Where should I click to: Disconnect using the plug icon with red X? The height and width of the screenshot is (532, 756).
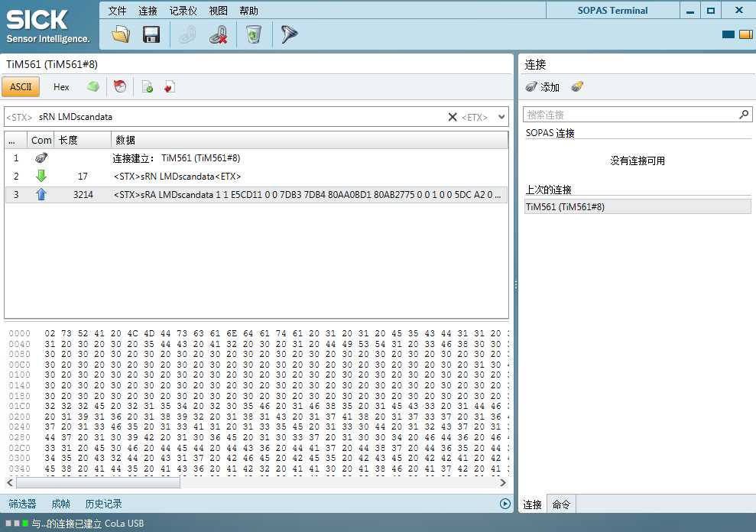[x=218, y=34]
